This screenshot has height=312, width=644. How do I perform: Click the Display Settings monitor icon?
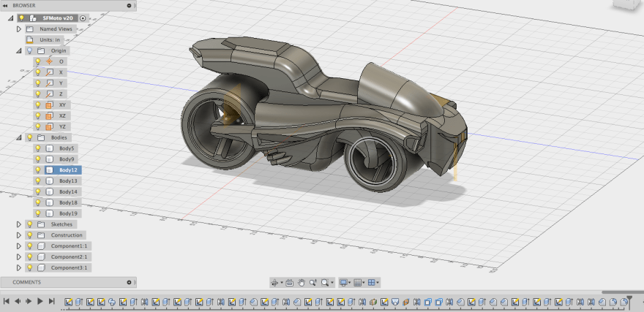342,282
